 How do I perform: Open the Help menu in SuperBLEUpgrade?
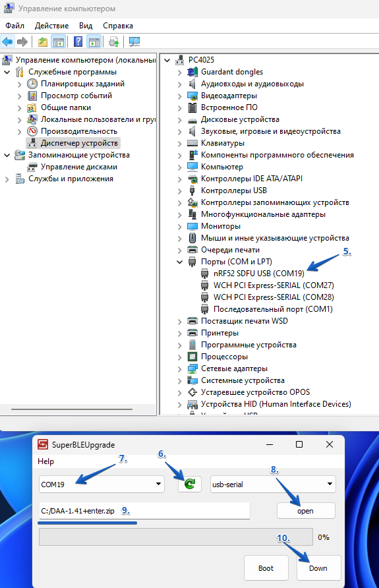[45, 461]
